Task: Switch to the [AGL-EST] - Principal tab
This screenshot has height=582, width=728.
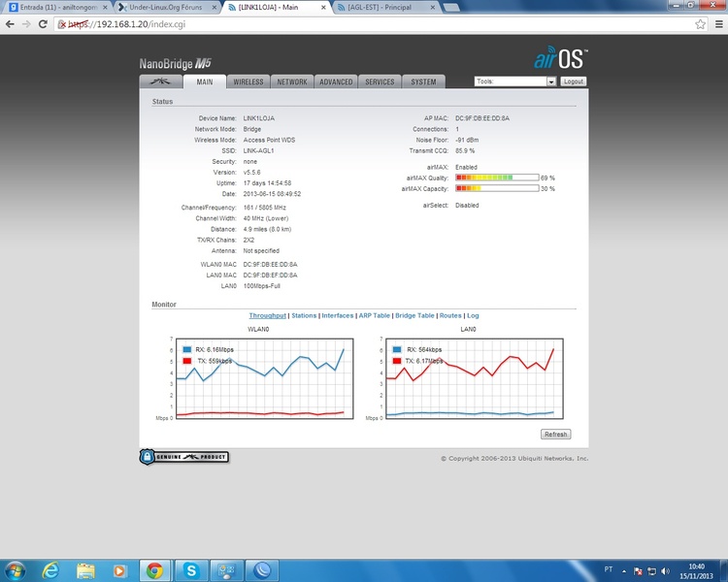Action: pyautogui.click(x=385, y=8)
